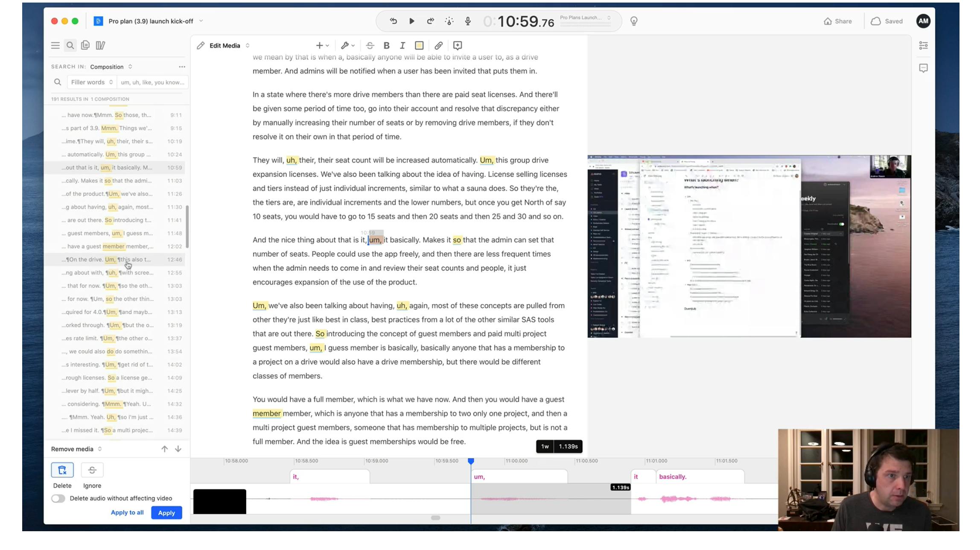Open search panel more options ellipsis
The image size is (980, 550).
click(x=182, y=67)
